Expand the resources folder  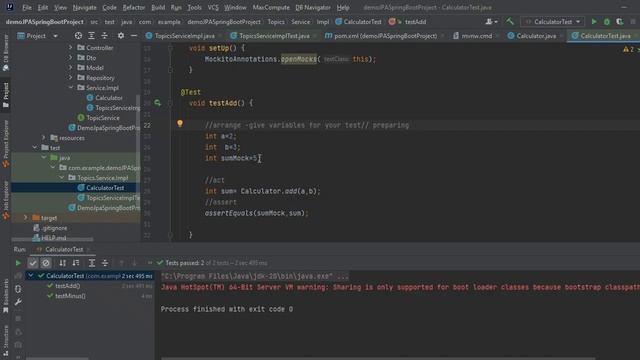point(44,138)
